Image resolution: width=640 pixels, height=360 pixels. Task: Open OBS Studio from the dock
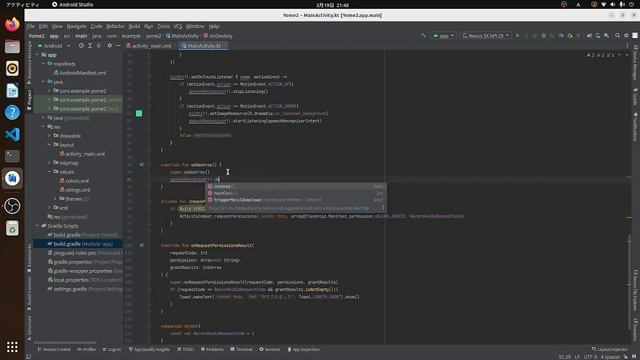[12, 206]
